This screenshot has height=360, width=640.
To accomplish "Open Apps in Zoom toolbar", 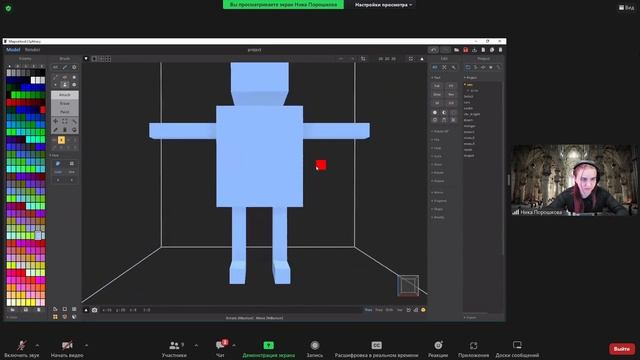I will pos(473,349).
